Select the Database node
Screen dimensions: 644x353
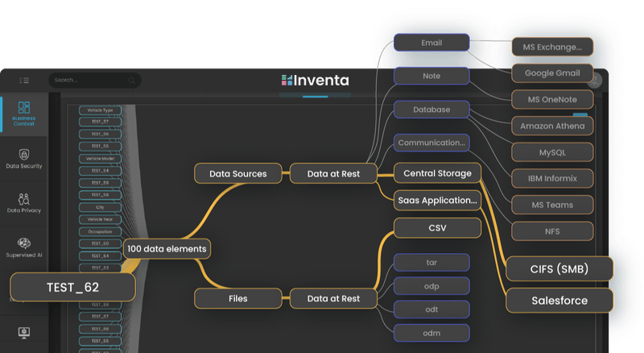431,110
